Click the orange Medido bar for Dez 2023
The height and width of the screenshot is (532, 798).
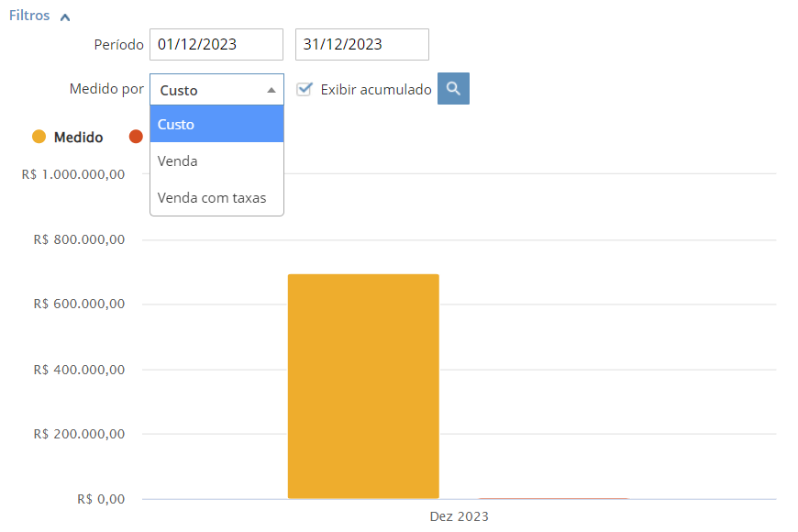(363, 386)
